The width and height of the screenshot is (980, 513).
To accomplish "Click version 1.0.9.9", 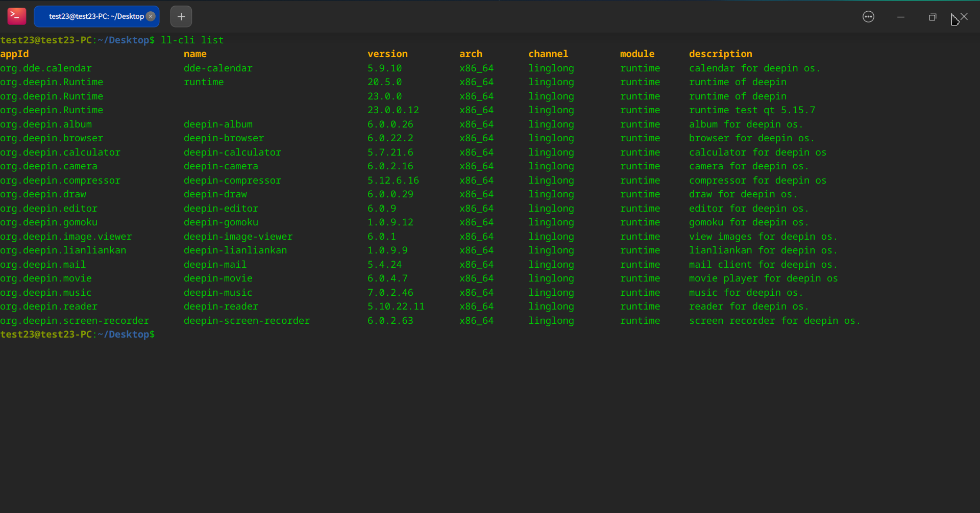I will coord(387,250).
